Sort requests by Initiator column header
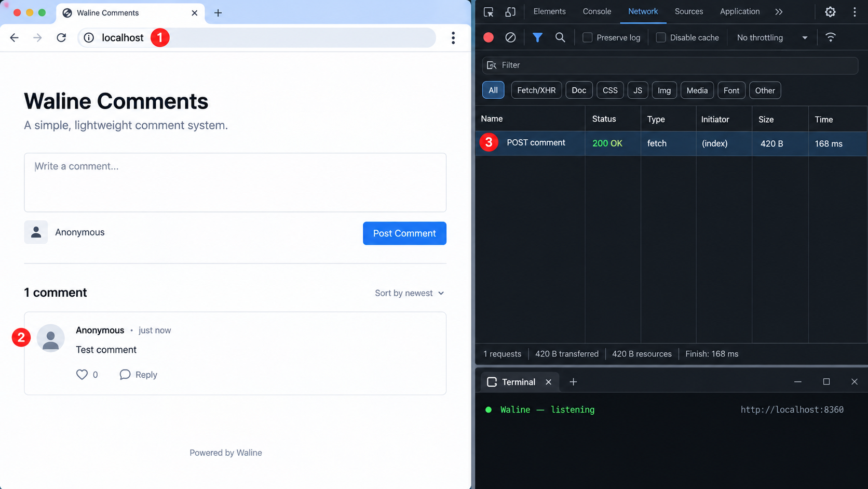868x489 pixels. pos(724,119)
